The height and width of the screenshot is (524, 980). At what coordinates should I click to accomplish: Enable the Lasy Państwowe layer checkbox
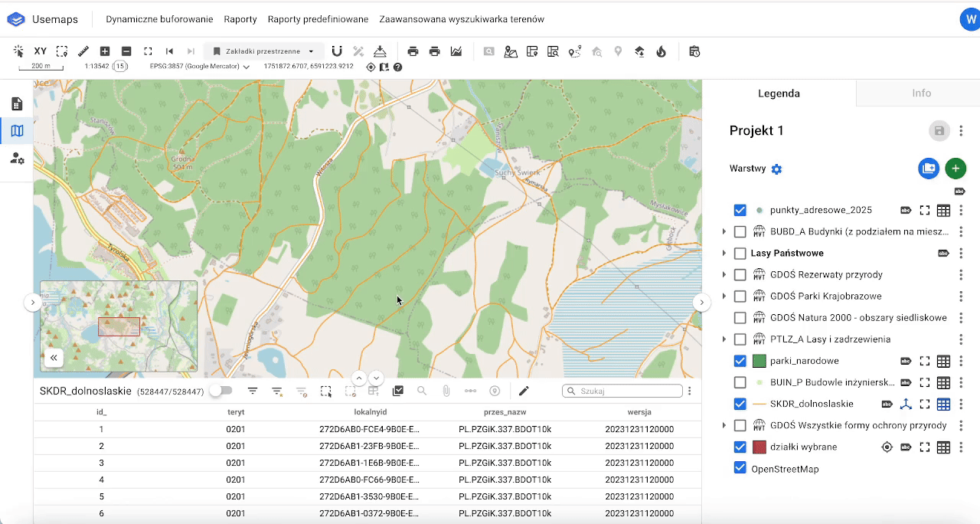point(740,253)
